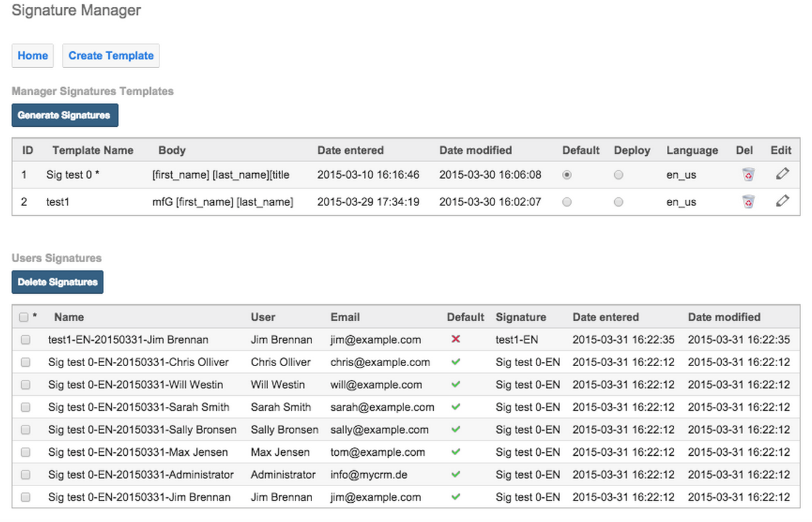Click 'Sig test 0-EN-20150331-Sarah Smith' name
812x522 pixels.
138,407
